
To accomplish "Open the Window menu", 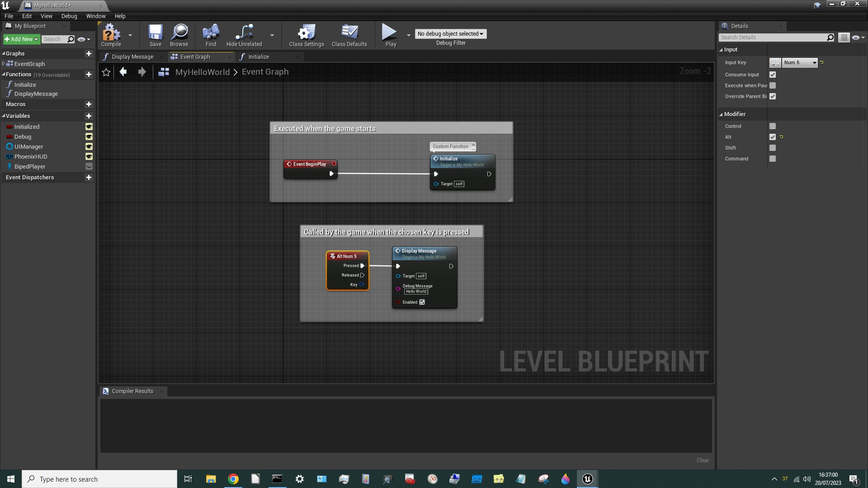I will [96, 16].
